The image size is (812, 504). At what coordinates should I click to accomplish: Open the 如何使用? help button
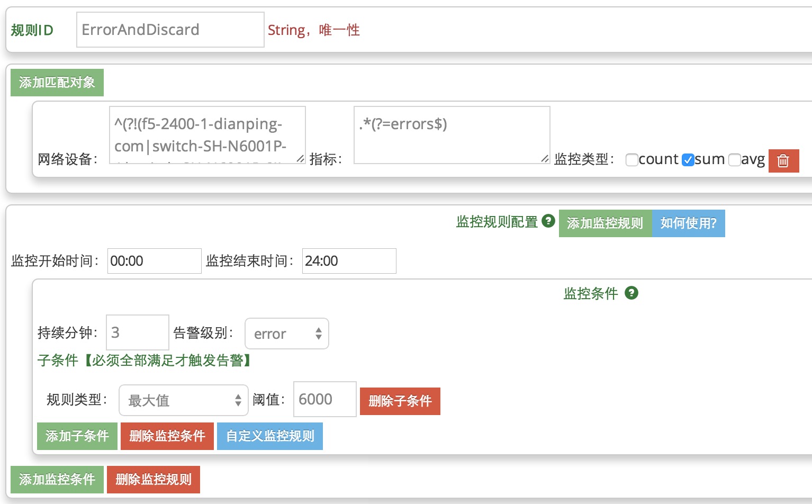point(688,223)
